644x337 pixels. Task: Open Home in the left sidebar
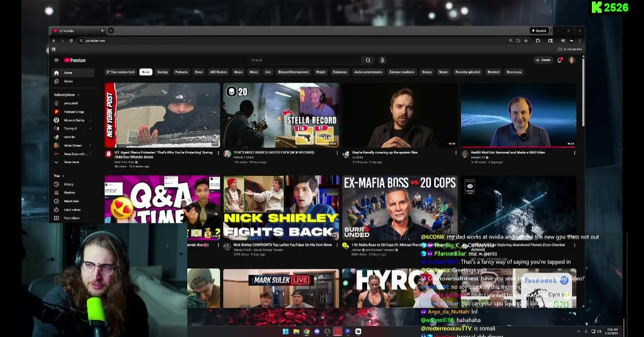[73, 73]
